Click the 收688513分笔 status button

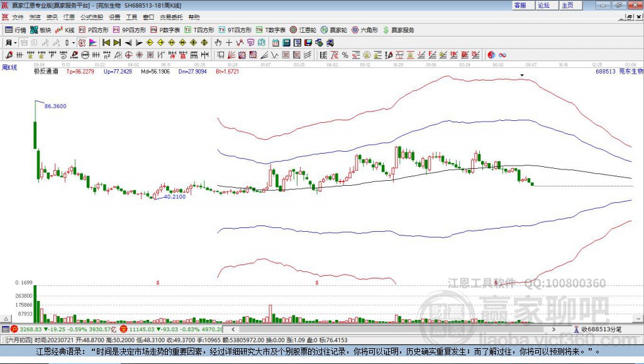(x=598, y=329)
